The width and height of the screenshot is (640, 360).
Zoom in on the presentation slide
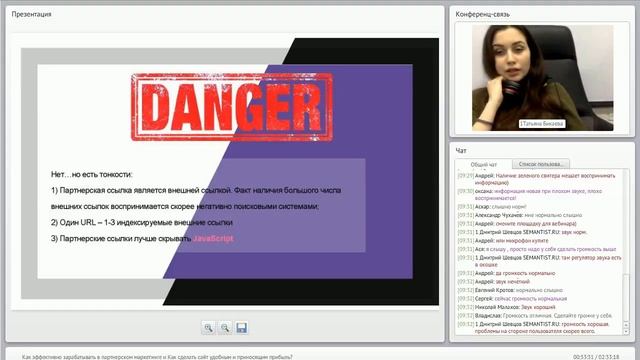click(x=209, y=328)
